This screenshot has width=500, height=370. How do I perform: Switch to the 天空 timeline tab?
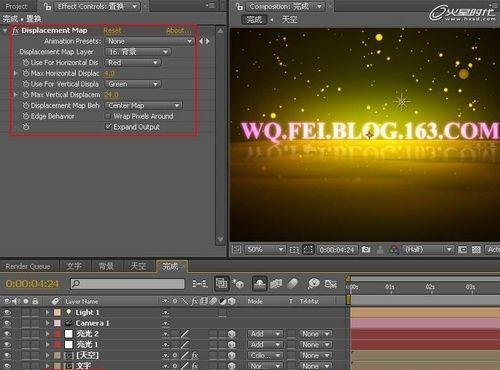[138, 266]
